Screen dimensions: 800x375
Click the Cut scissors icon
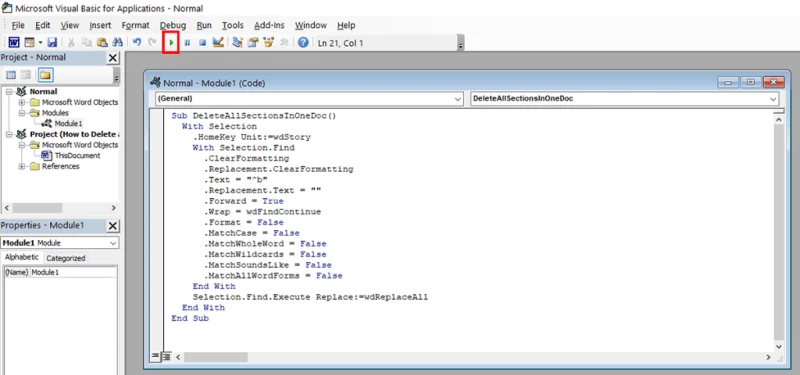tap(71, 43)
